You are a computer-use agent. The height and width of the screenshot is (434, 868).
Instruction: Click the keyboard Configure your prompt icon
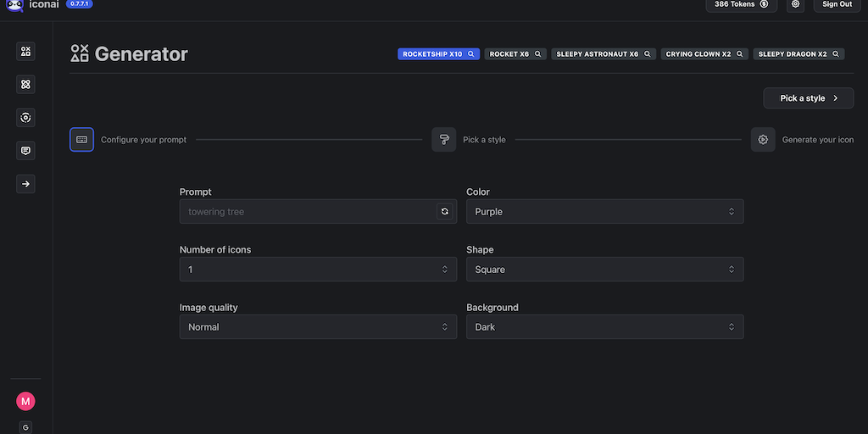coord(81,140)
